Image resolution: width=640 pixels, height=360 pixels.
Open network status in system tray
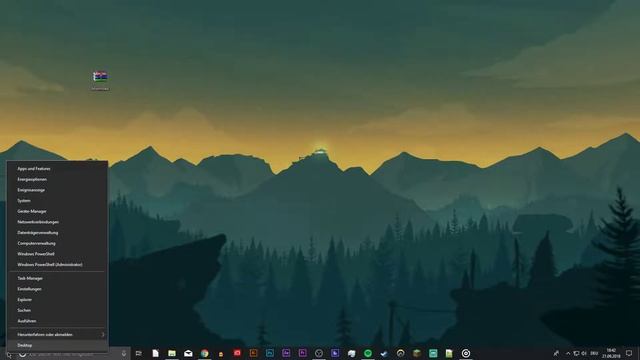576,353
